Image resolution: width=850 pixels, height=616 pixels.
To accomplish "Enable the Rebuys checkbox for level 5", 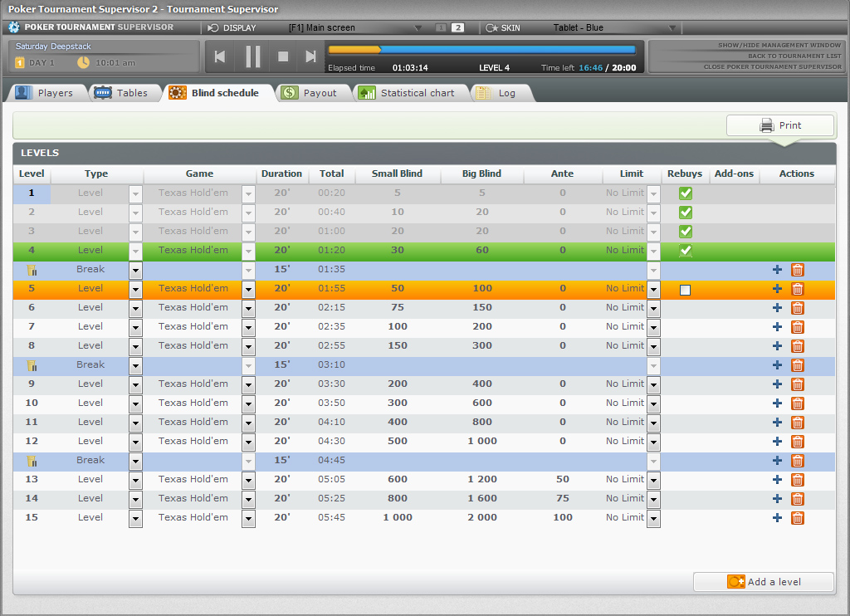I will click(685, 290).
